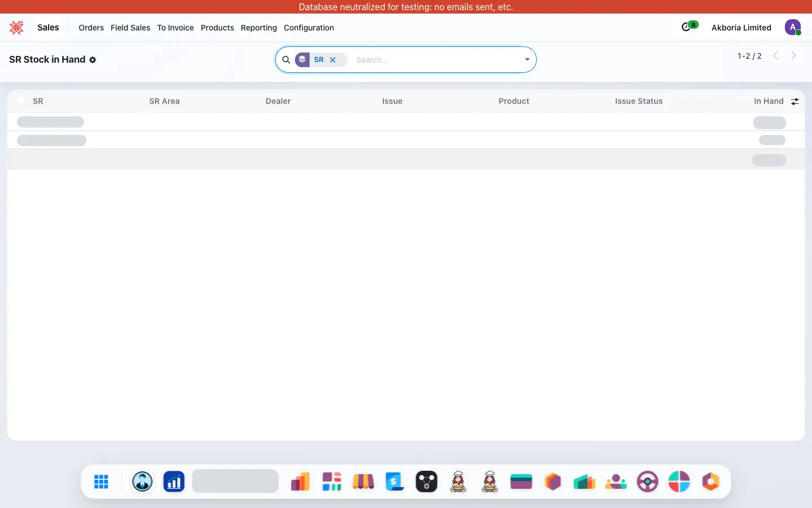Click the red star logo in navbar
The width and height of the screenshot is (812, 508).
17,28
